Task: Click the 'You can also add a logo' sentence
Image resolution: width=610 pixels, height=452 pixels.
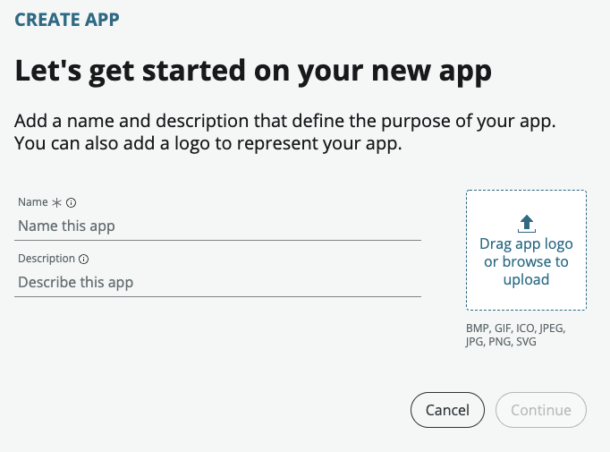Action: (x=208, y=143)
